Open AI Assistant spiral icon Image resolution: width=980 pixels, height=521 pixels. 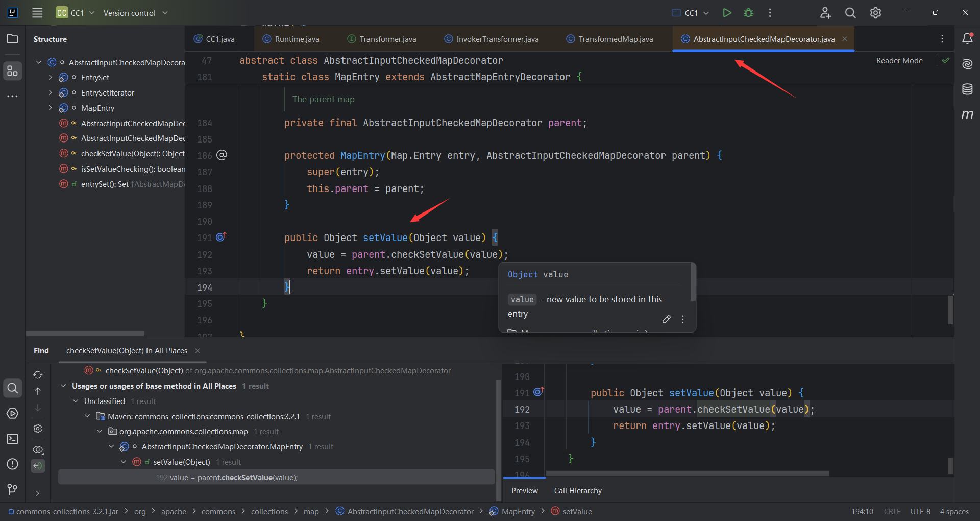click(x=967, y=64)
